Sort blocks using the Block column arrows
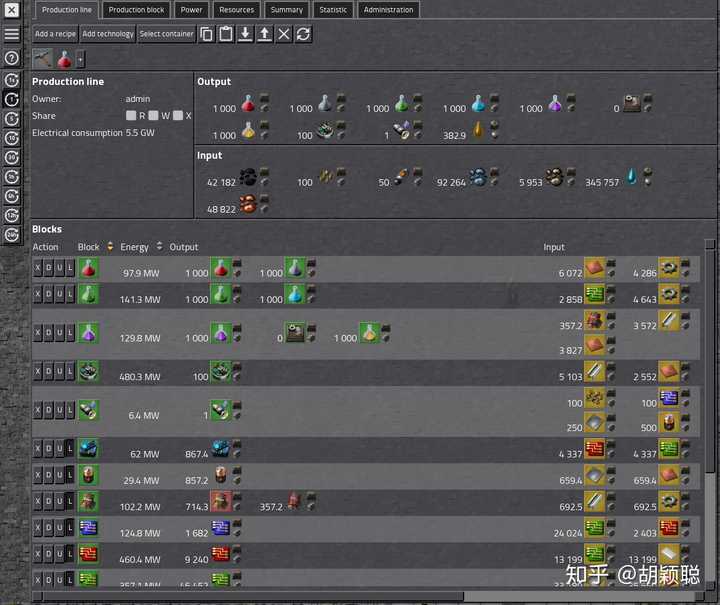The height and width of the screenshot is (605, 720). pos(110,246)
